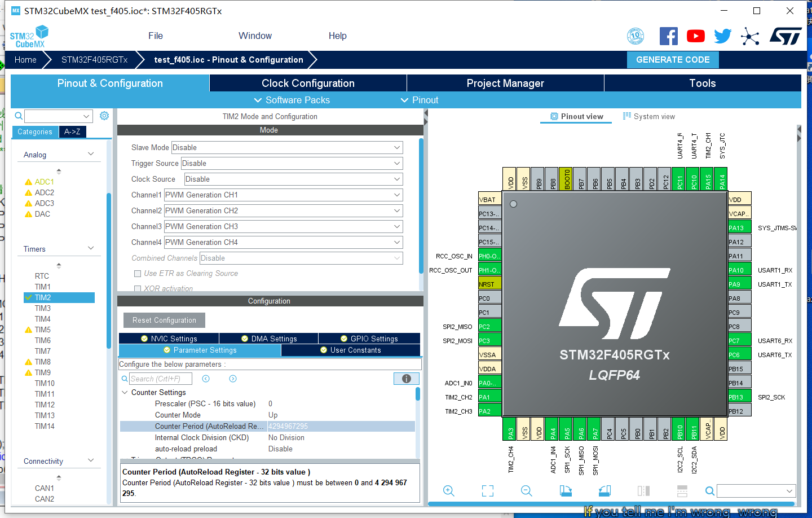Zoom in on the pinout view
This screenshot has width=812, height=518.
[449, 490]
